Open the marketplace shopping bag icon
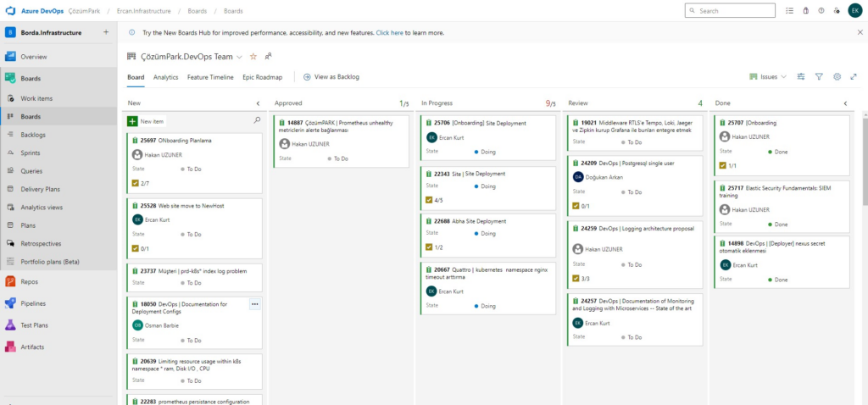 [x=806, y=10]
